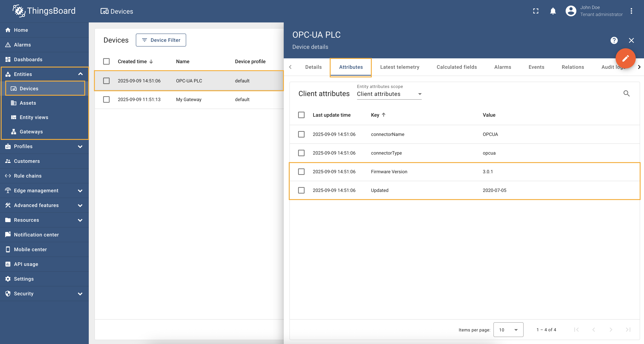Open Entity attributes scope dropdown

pyautogui.click(x=389, y=94)
